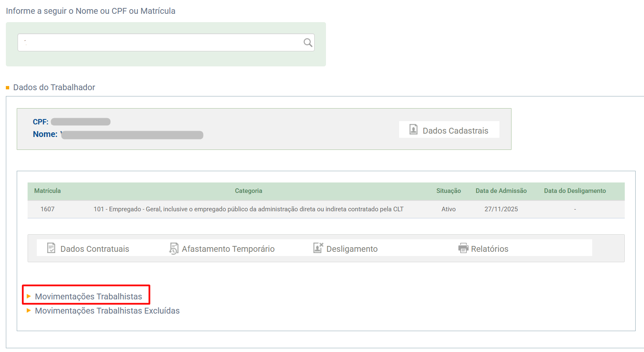Click the Relatórios printer icon

pos(463,248)
